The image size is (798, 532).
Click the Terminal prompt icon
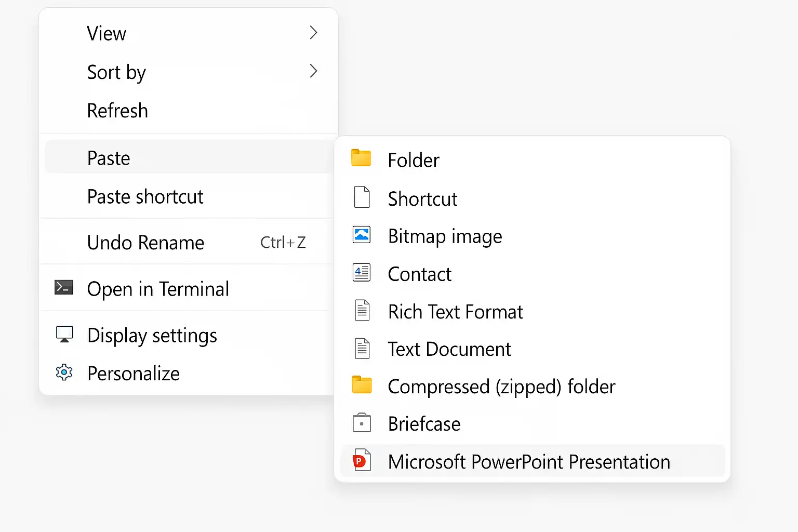tap(64, 287)
